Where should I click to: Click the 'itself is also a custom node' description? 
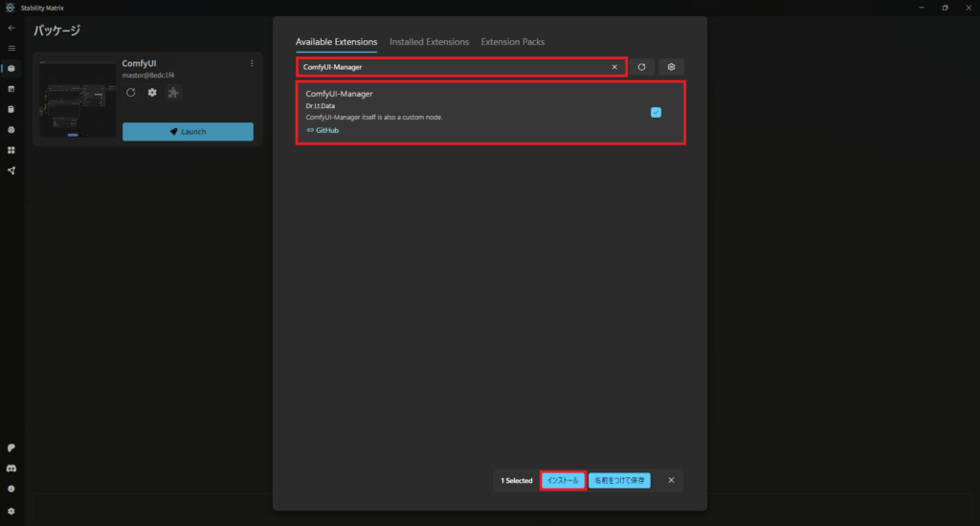click(x=402, y=118)
